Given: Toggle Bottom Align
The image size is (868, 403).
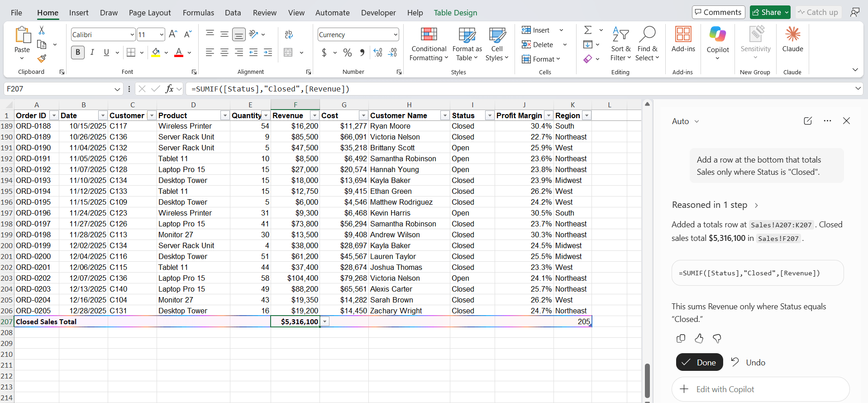Looking at the screenshot, I should pyautogui.click(x=238, y=34).
